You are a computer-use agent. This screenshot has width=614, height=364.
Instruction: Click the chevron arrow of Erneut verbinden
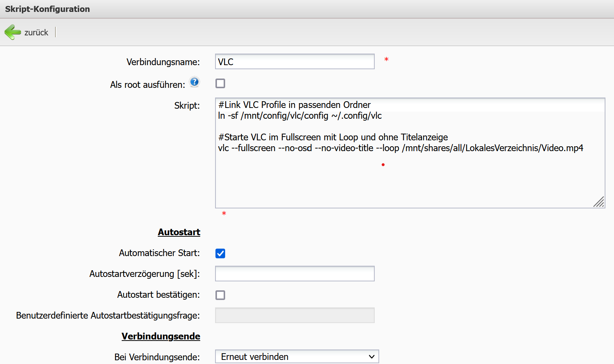tap(371, 357)
